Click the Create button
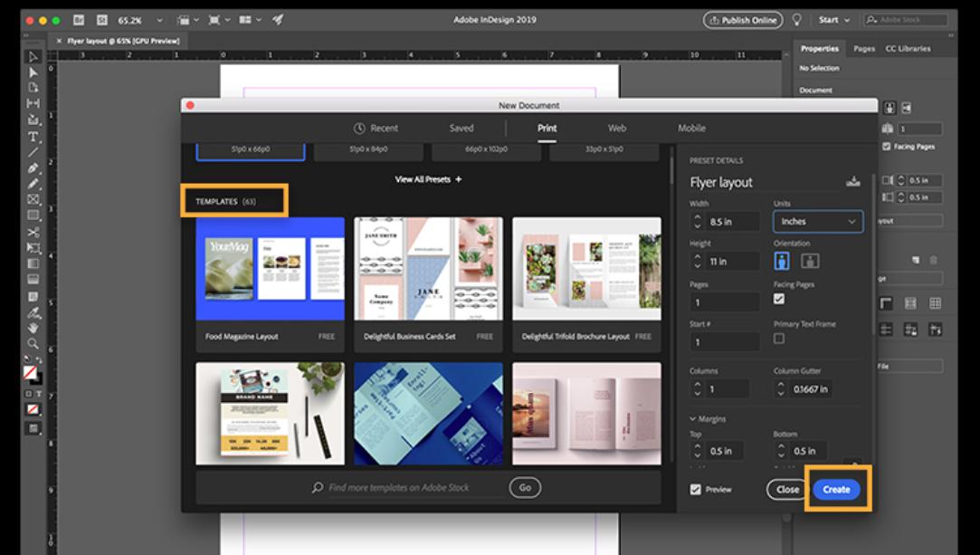 coord(836,490)
